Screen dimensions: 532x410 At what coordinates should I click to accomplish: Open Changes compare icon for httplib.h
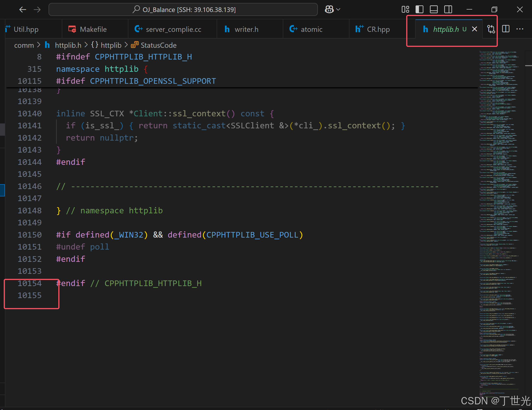click(491, 29)
